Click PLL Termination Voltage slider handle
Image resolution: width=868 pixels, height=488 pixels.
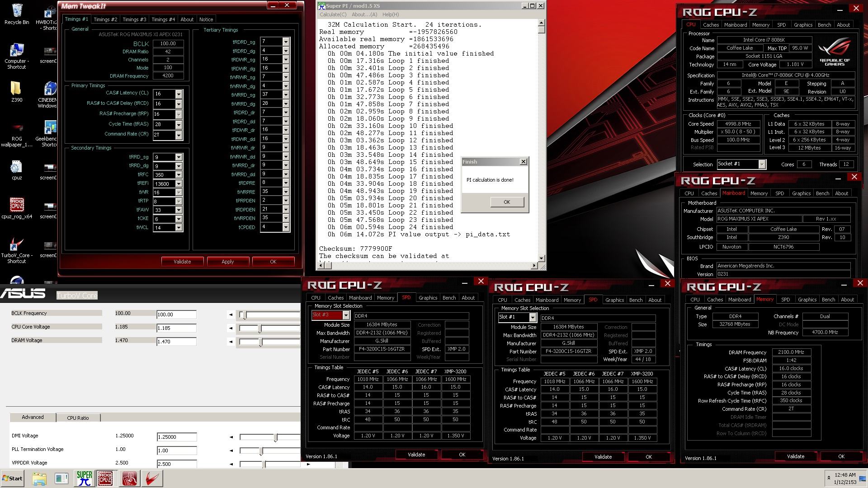coord(261,450)
